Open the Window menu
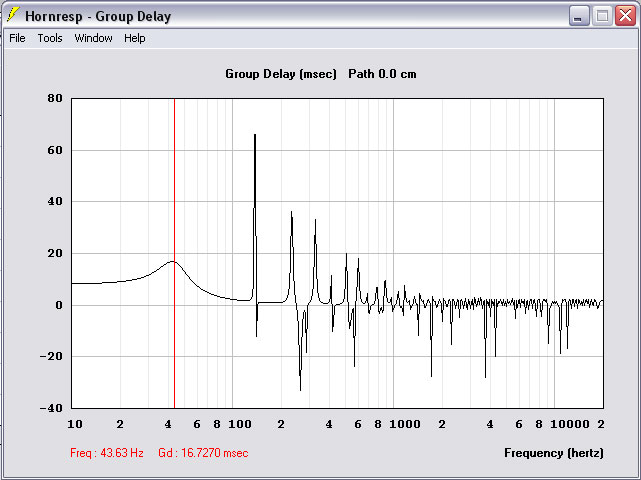Viewport: 641px width, 480px height. tap(93, 38)
